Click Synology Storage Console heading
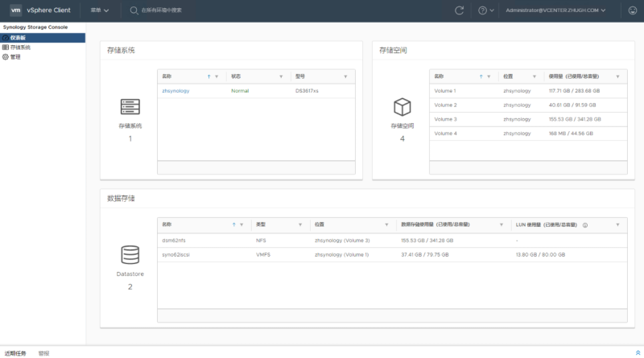This screenshot has height=358, width=644. click(35, 27)
